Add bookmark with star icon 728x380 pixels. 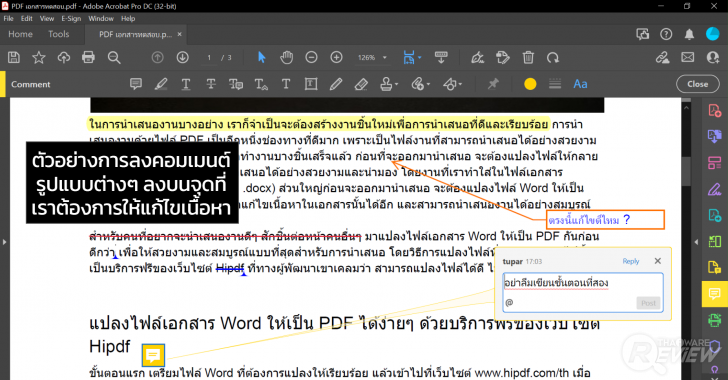point(39,58)
